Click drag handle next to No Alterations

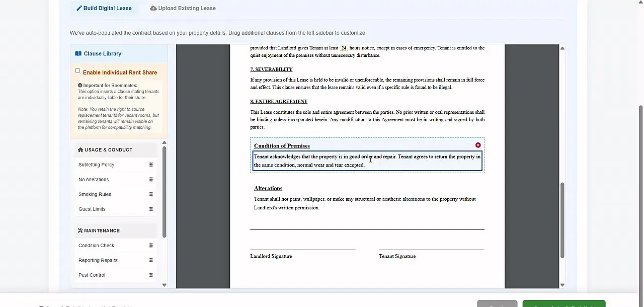[x=151, y=179]
